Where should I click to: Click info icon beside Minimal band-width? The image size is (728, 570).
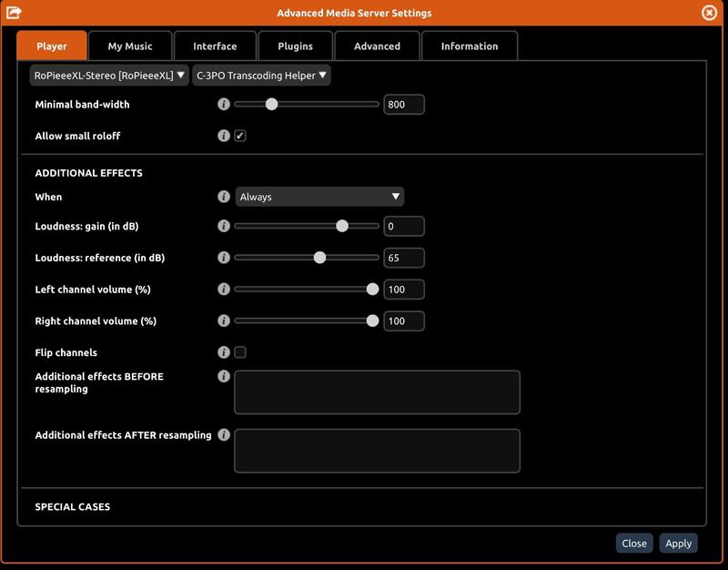pyautogui.click(x=224, y=105)
